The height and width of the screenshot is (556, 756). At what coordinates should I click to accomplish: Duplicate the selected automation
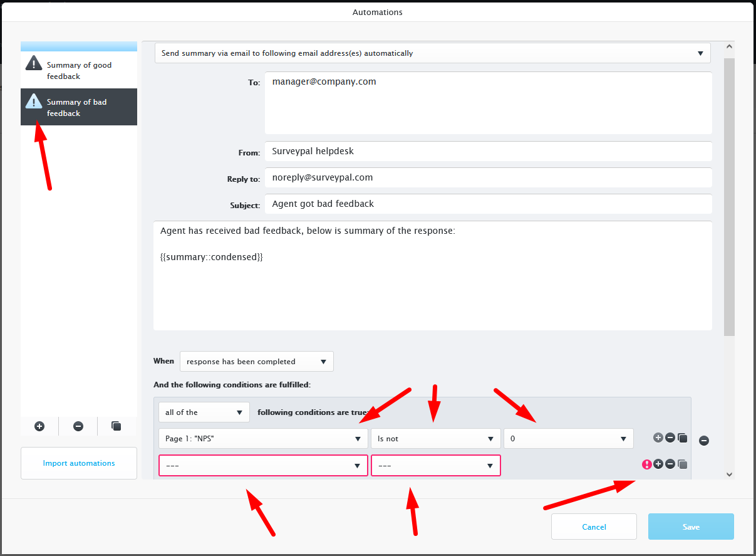pyautogui.click(x=117, y=426)
